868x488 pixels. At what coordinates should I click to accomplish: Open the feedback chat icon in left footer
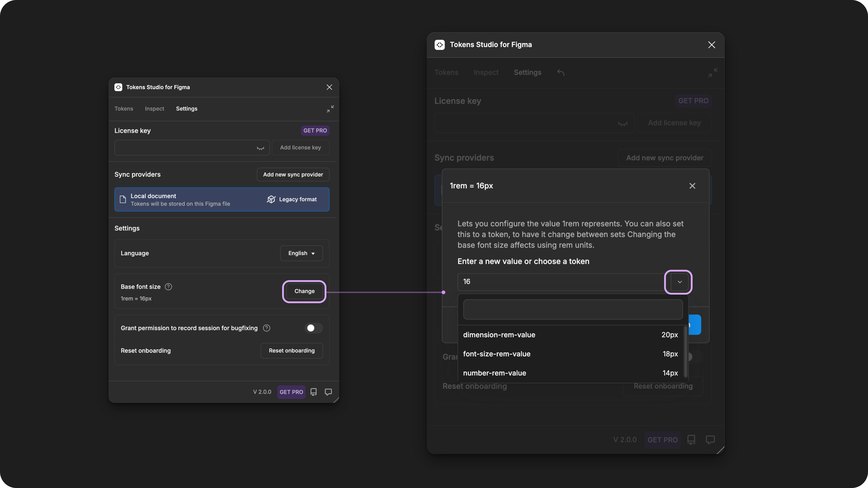tap(328, 392)
